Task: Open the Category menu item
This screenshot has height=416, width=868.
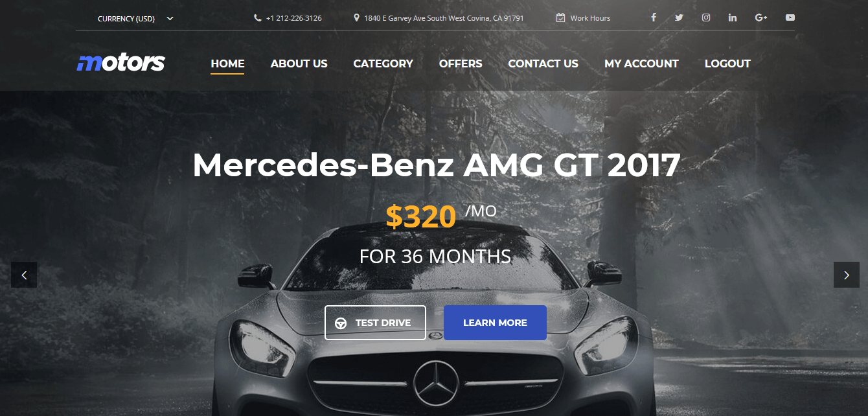Action: [383, 64]
